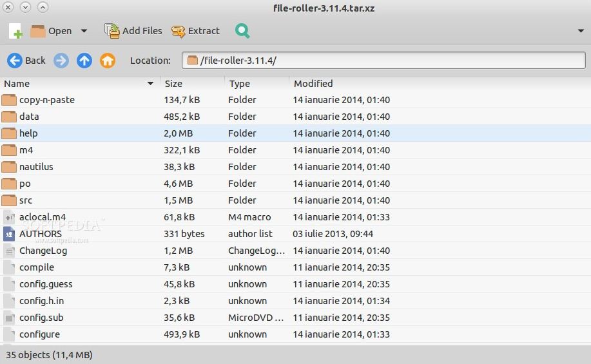This screenshot has height=364, width=591.
Task: Click the status bar 35 objects text
Action: point(49,355)
